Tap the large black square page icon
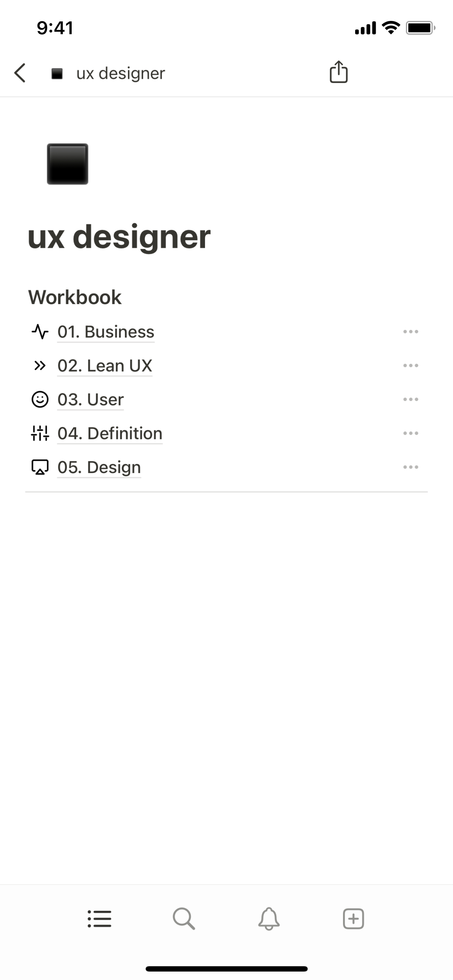 68,164
